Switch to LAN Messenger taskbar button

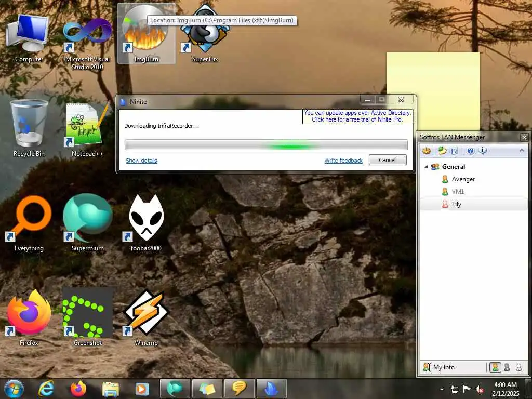pyautogui.click(x=239, y=389)
